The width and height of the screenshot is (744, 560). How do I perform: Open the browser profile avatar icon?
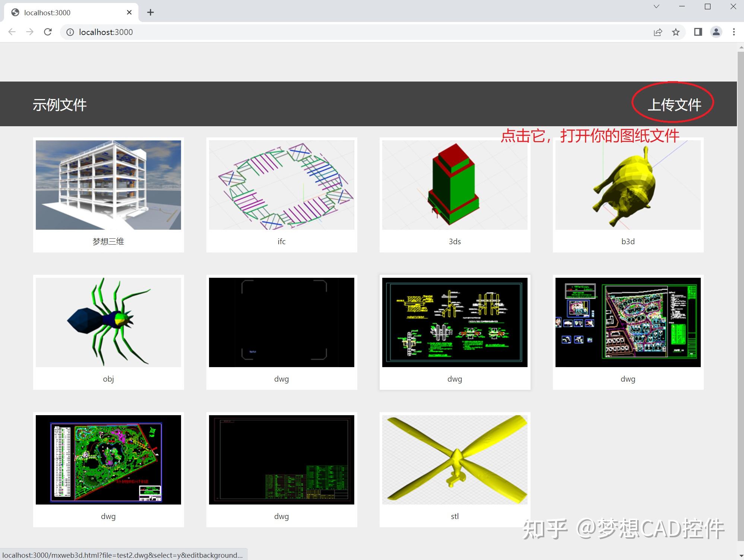[716, 32]
